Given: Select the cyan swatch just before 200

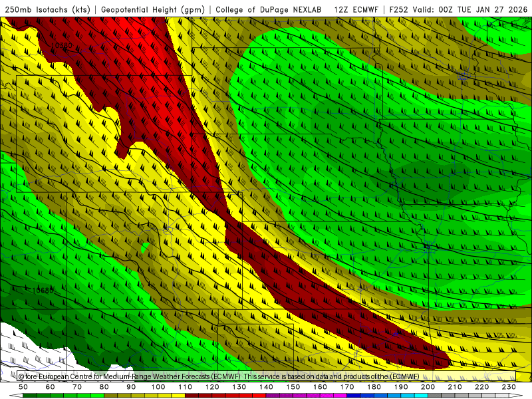Looking at the screenshot, I should (x=421, y=396).
